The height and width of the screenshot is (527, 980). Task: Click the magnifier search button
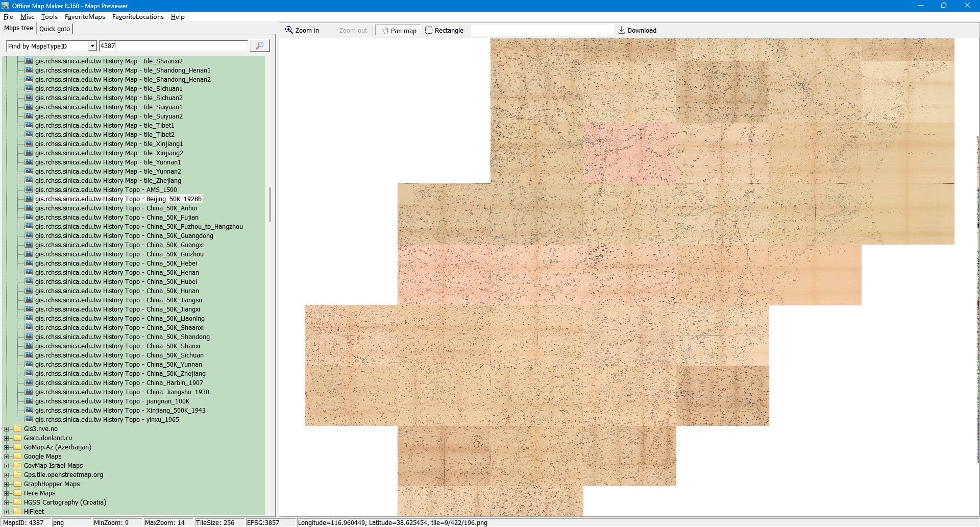259,46
